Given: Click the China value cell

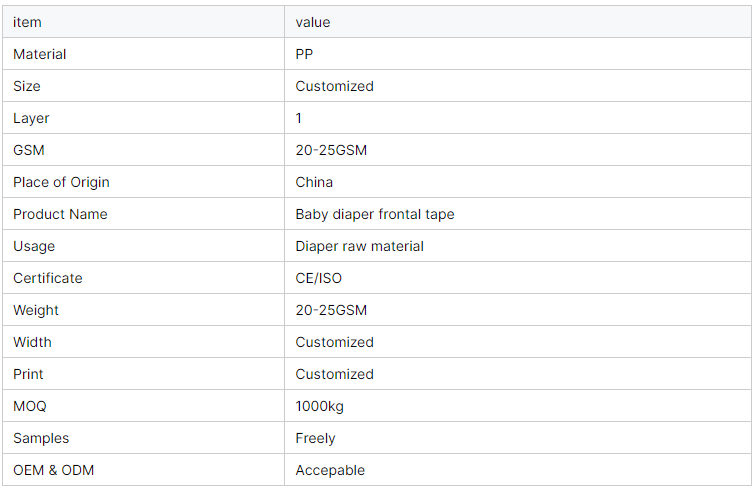Looking at the screenshot, I should 314,182.
